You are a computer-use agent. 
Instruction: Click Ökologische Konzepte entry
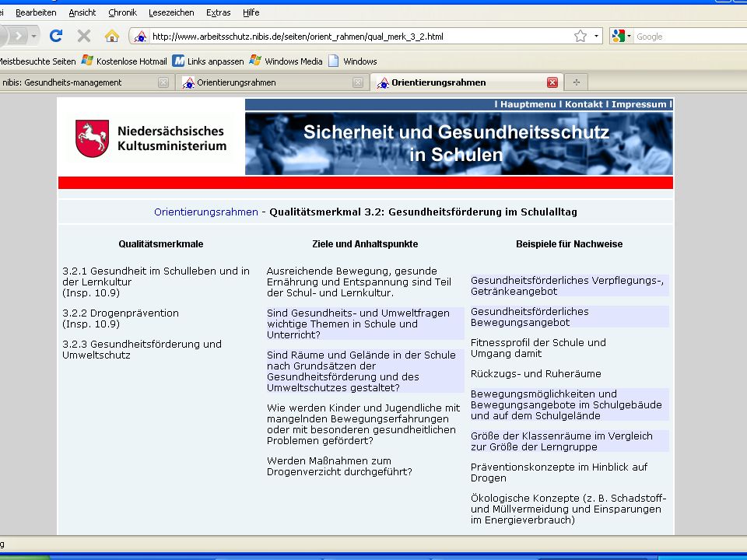tap(568, 509)
